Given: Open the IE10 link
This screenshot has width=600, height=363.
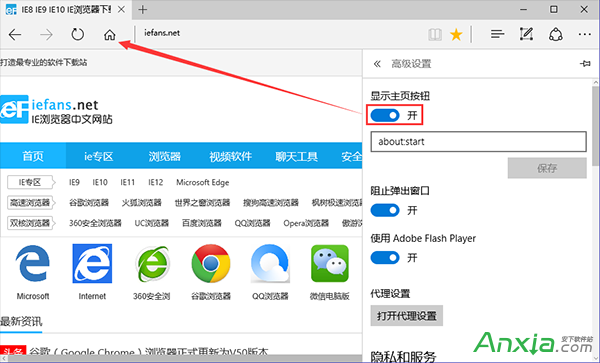Looking at the screenshot, I should tap(100, 182).
